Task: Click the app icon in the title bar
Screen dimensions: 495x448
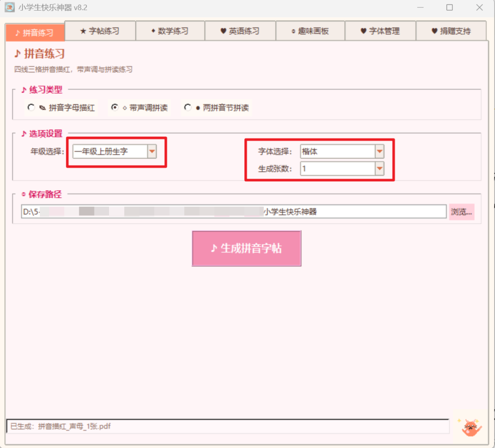Action: point(10,7)
